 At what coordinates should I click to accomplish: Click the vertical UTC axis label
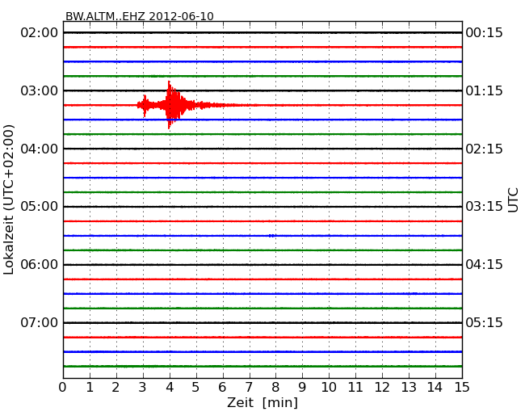coord(513,200)
